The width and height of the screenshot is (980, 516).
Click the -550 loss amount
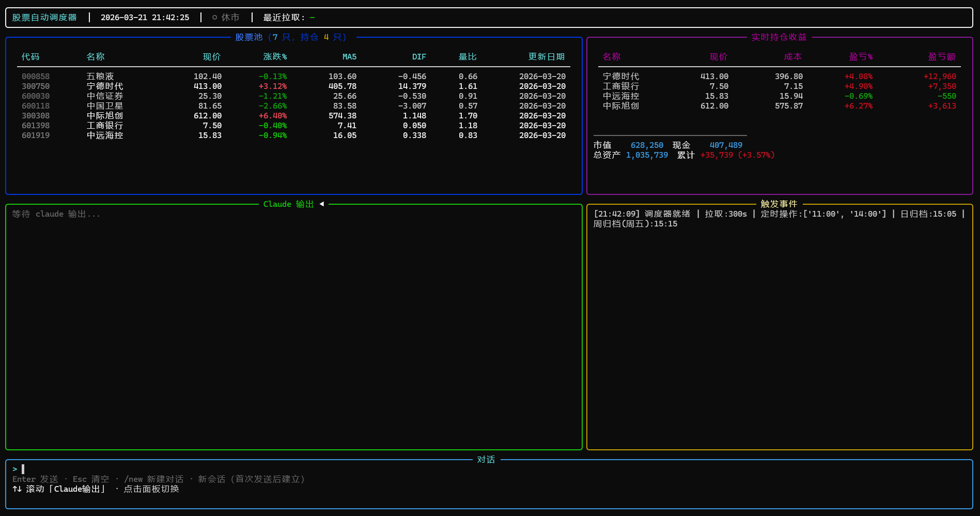(947, 96)
